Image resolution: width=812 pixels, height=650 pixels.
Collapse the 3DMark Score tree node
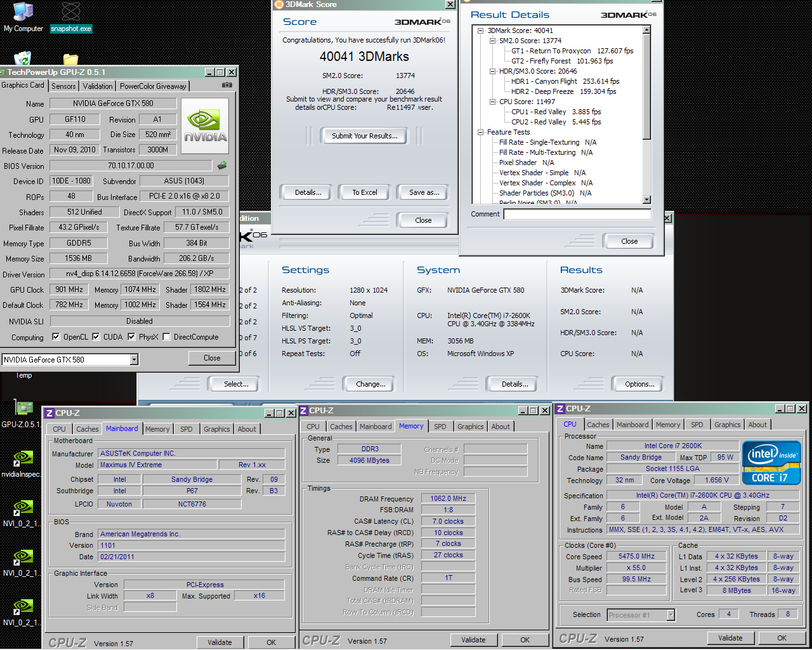pos(481,30)
